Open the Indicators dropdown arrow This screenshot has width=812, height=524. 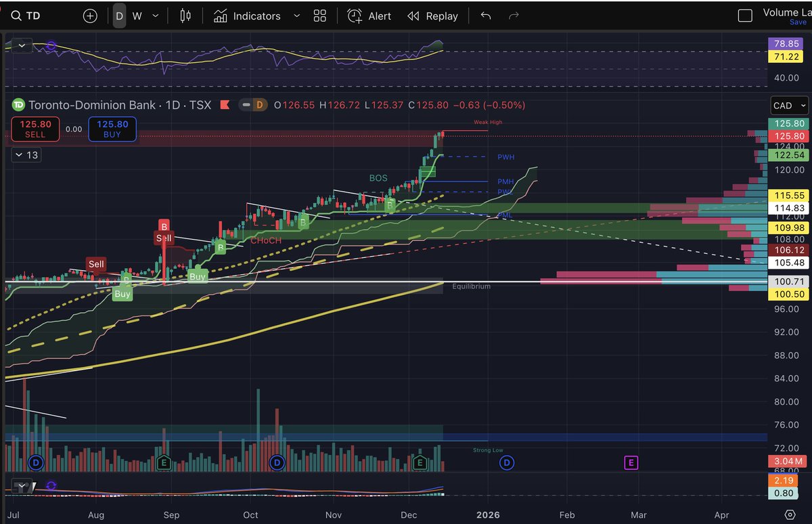[296, 16]
